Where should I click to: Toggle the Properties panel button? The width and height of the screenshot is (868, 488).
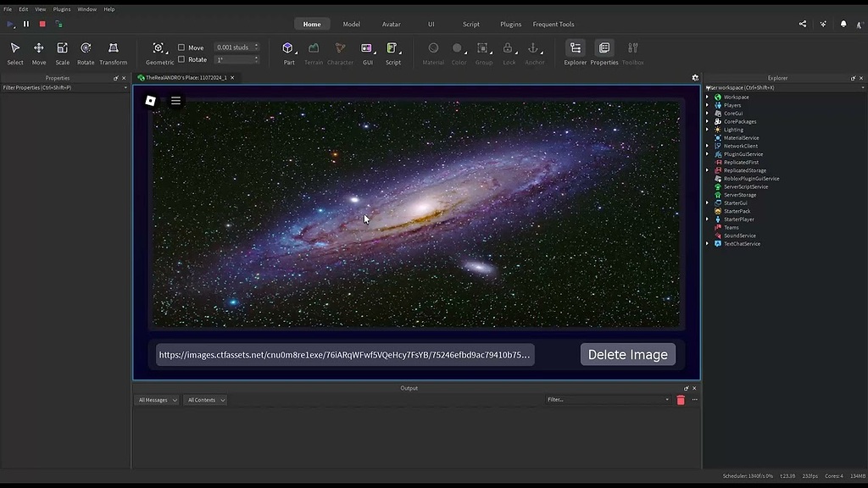click(604, 53)
